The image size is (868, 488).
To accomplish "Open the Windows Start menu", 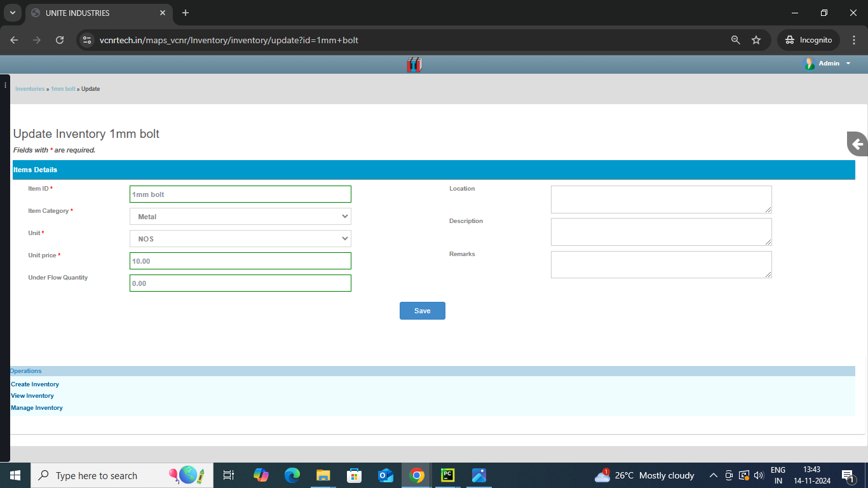I will [x=15, y=475].
